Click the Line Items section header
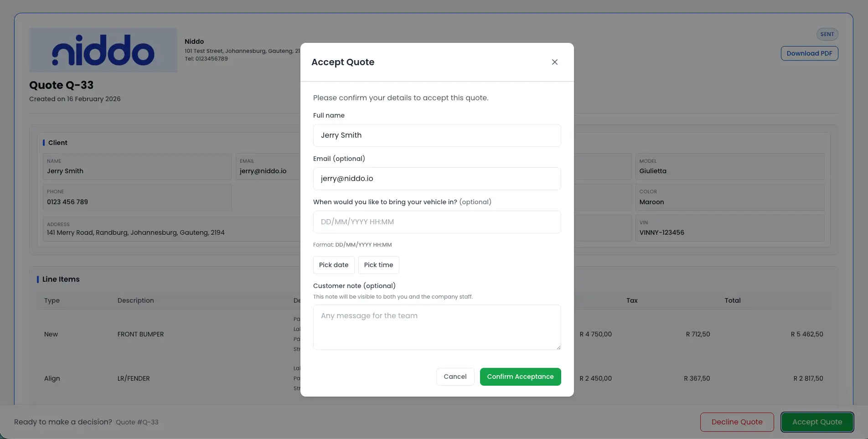The width and height of the screenshot is (868, 439). [x=61, y=279]
